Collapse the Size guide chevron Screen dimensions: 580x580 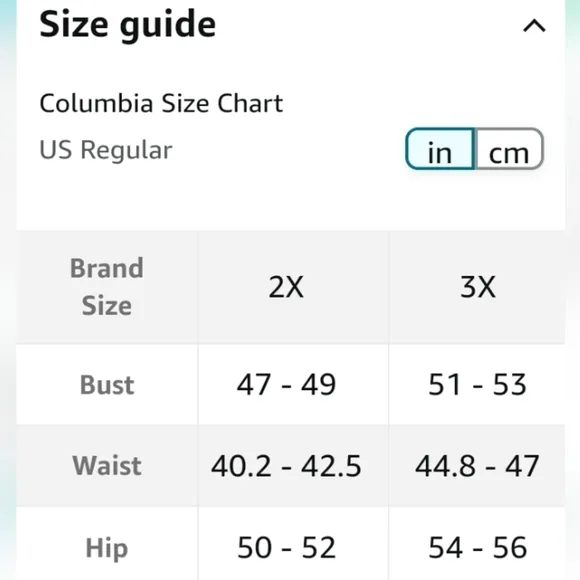coord(534,26)
